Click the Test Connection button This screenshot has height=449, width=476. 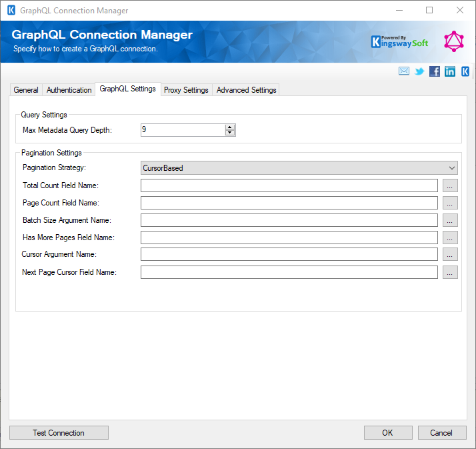[x=59, y=432]
